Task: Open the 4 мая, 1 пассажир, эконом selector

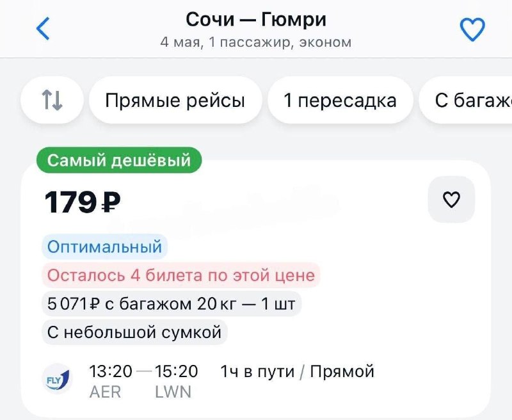Action: [x=255, y=43]
